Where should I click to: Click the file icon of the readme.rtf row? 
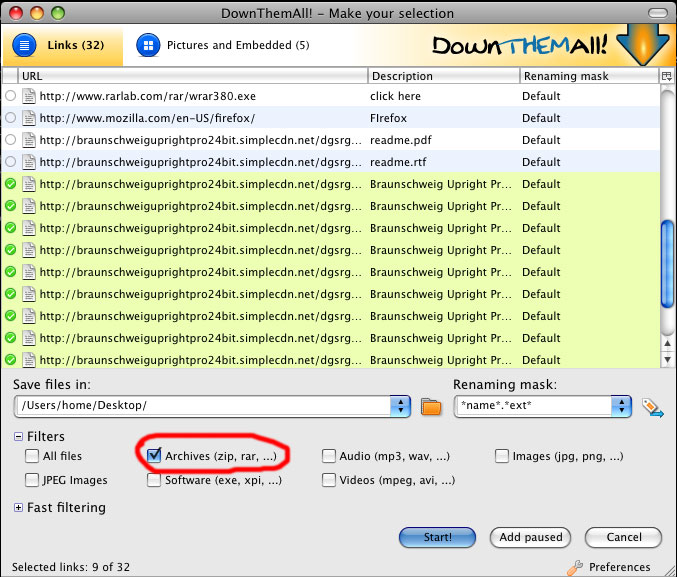(29, 162)
